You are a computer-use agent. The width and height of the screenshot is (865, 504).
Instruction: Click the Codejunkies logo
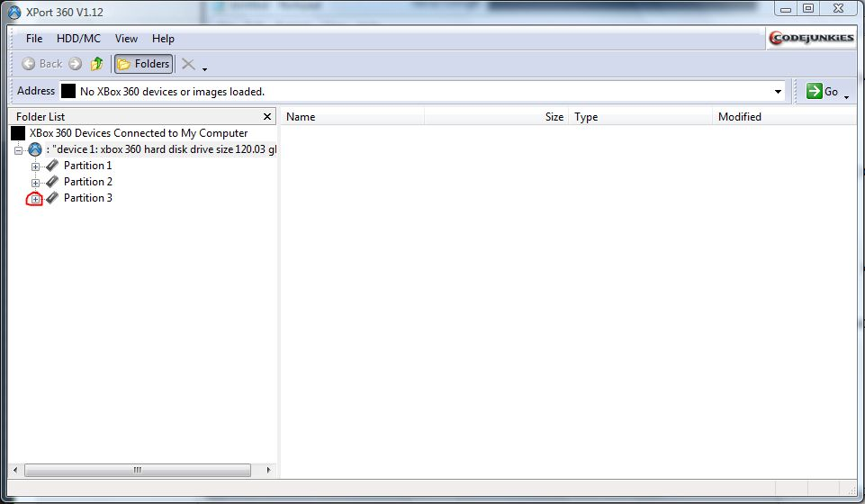812,38
